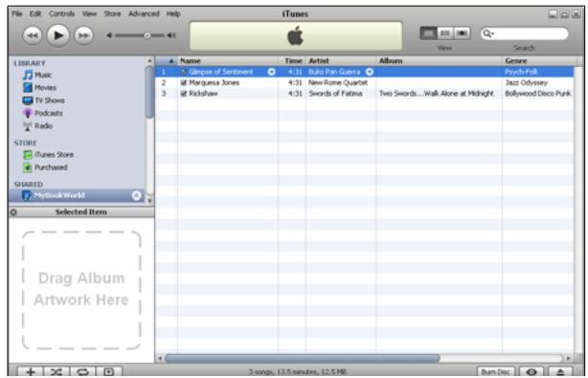Toggle repeat playback button

tap(82, 371)
